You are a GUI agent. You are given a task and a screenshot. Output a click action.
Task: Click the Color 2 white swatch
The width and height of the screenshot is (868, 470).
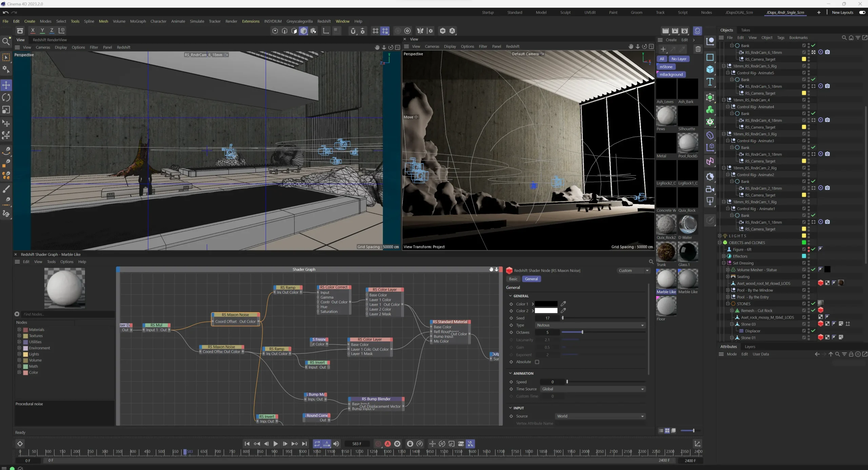click(x=546, y=311)
